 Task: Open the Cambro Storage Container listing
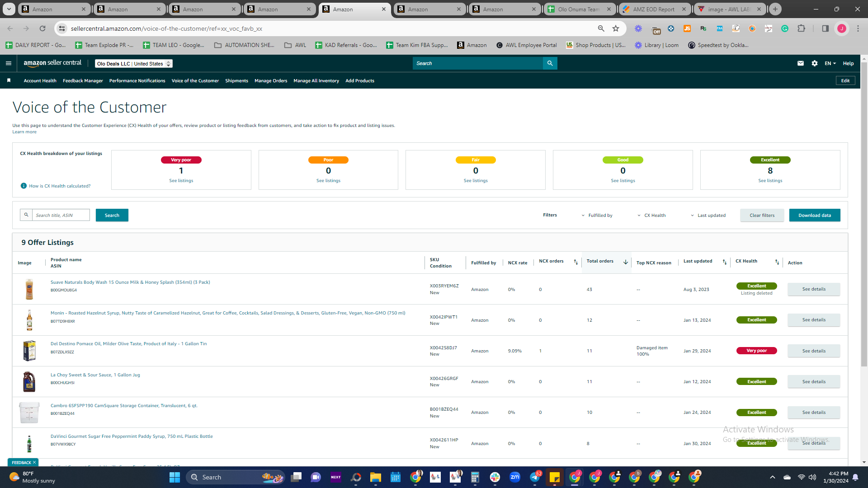pos(124,406)
